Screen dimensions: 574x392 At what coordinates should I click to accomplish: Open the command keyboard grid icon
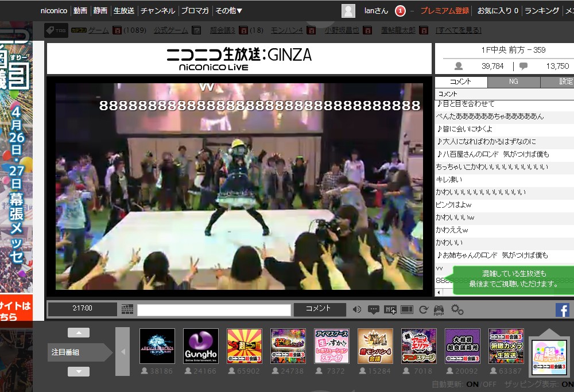pyautogui.click(x=127, y=309)
